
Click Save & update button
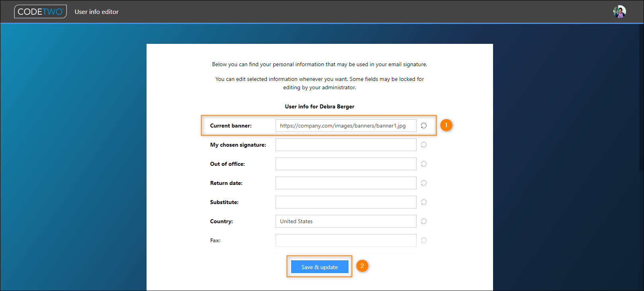coord(319,267)
